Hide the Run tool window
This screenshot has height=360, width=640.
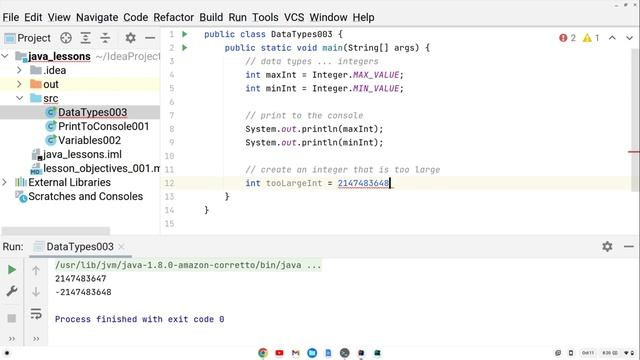(x=629, y=247)
